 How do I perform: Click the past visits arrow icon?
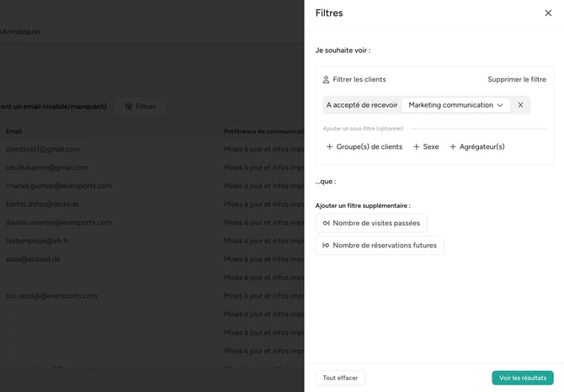click(326, 223)
